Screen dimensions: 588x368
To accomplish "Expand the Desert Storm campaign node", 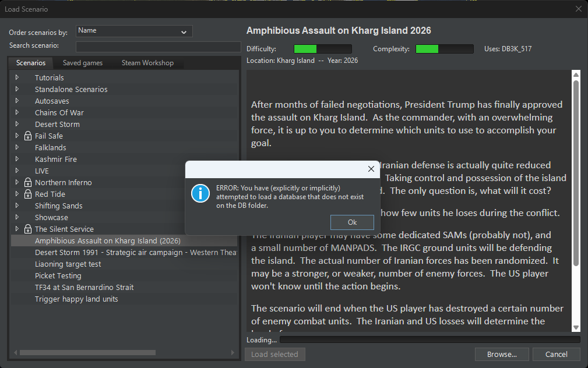I will pyautogui.click(x=17, y=123).
